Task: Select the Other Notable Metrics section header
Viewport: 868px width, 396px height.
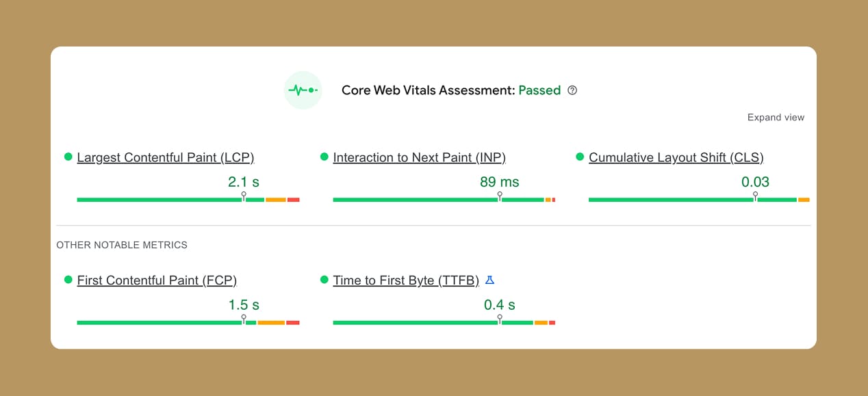Action: (x=121, y=245)
